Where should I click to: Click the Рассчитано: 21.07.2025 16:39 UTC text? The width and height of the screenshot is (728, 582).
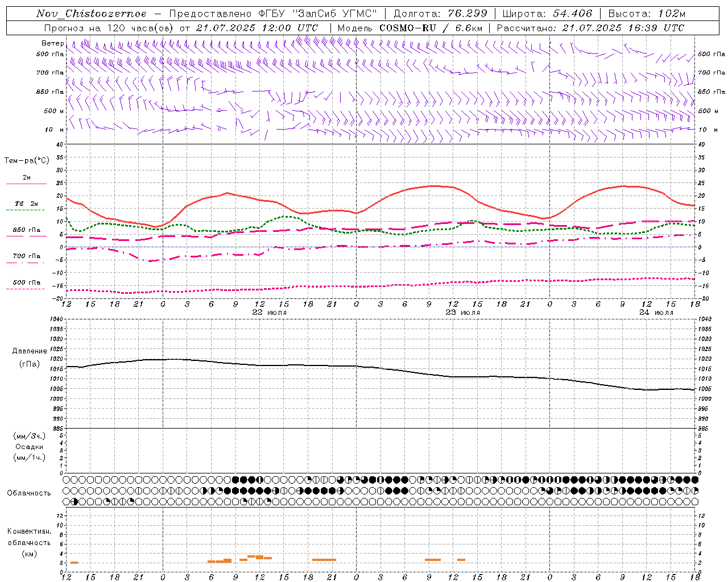pos(590,28)
